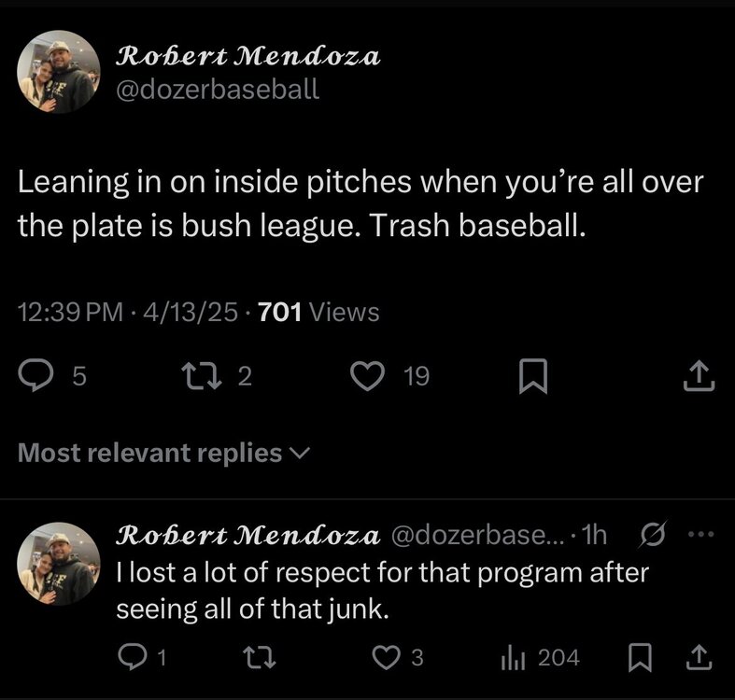This screenshot has height=700, width=735.
Task: Open Robert Mendoza's name on main tweet
Action: click(x=247, y=56)
